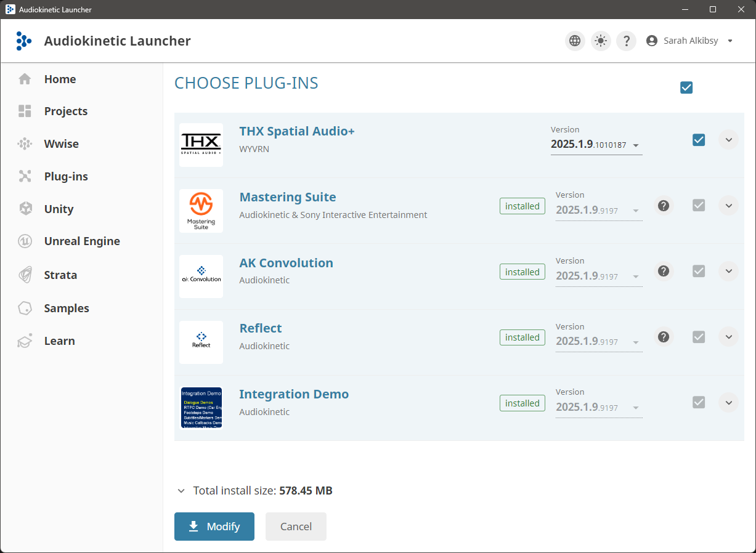Click the Mastering Suite logo thumbnail
The height and width of the screenshot is (553, 756).
point(201,211)
